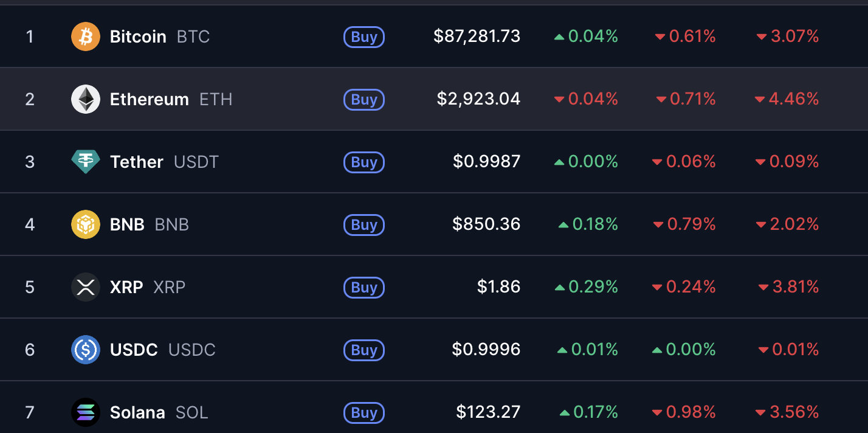Click XRP's price of $1.86
Viewport: 868px width, 433px height.
499,287
